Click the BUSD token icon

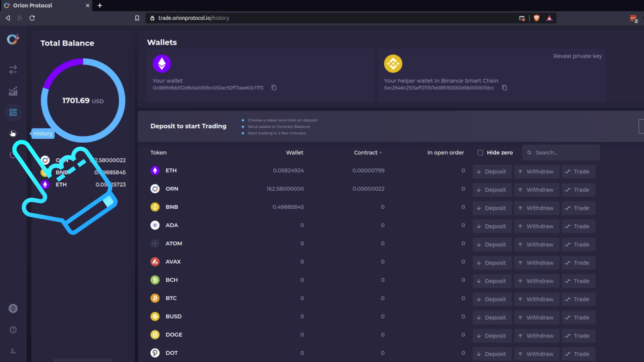pos(155,317)
